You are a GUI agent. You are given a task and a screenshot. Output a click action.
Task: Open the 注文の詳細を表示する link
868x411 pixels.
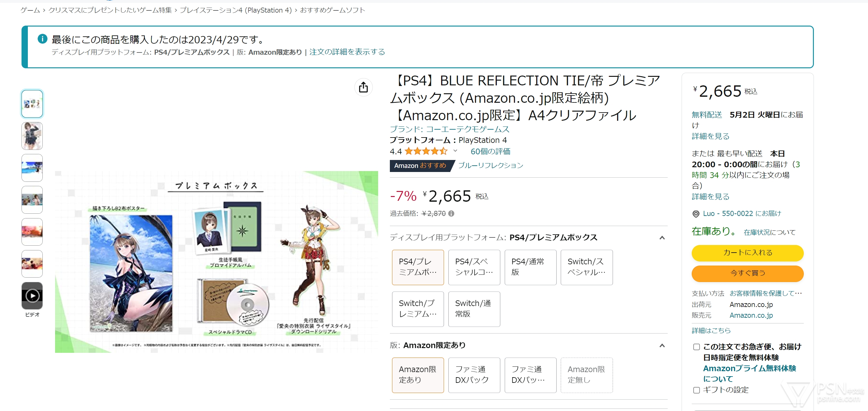347,52
